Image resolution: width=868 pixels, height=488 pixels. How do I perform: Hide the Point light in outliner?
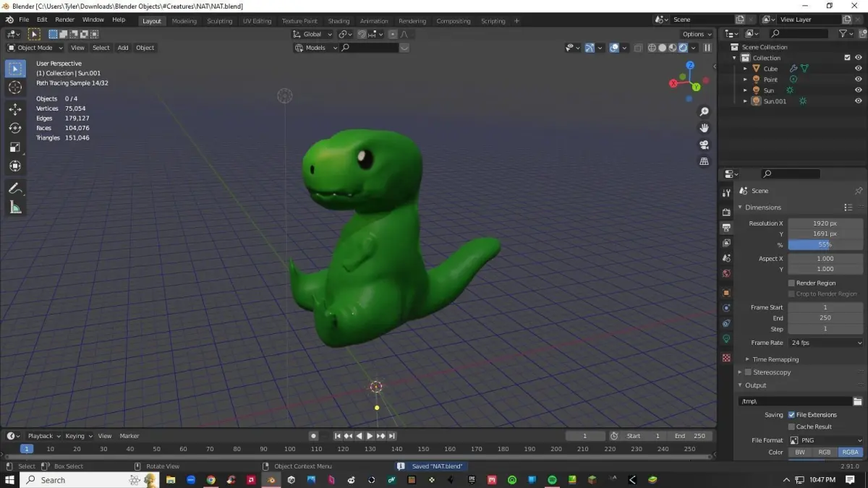point(859,80)
